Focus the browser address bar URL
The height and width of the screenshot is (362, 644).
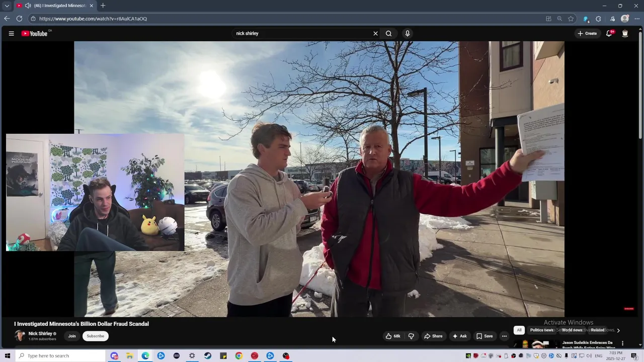pyautogui.click(x=93, y=19)
